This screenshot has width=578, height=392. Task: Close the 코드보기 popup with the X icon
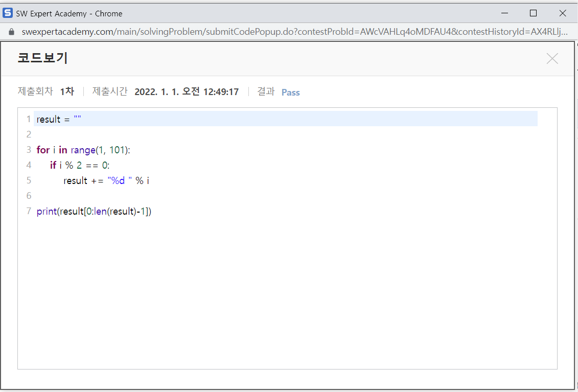pyautogui.click(x=552, y=58)
